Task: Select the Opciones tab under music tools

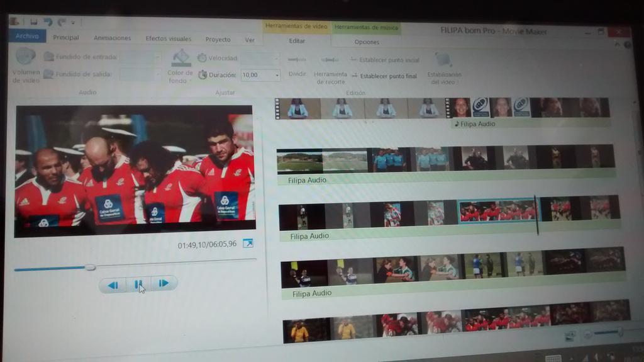Action: click(367, 42)
